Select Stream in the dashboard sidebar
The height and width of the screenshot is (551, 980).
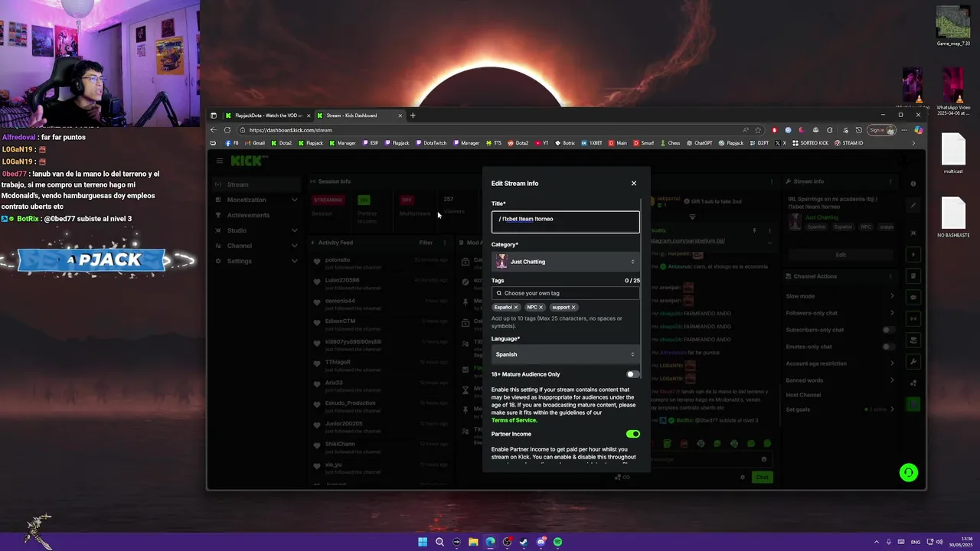[256, 184]
